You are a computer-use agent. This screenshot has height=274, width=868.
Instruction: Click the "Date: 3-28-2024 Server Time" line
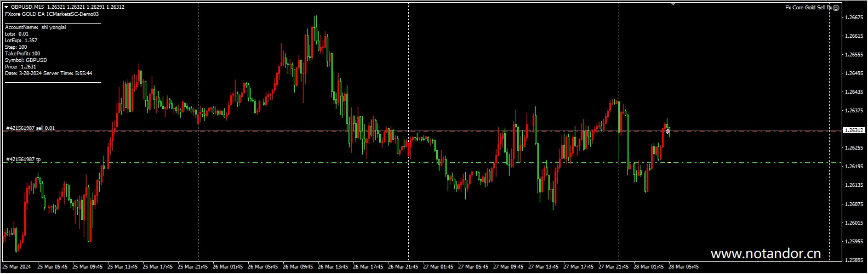[x=48, y=73]
